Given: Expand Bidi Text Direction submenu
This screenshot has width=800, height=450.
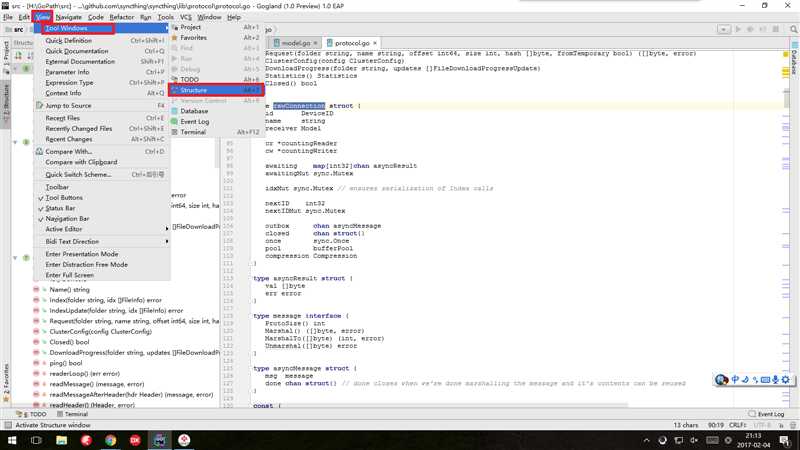Looking at the screenshot, I should click(x=102, y=241).
